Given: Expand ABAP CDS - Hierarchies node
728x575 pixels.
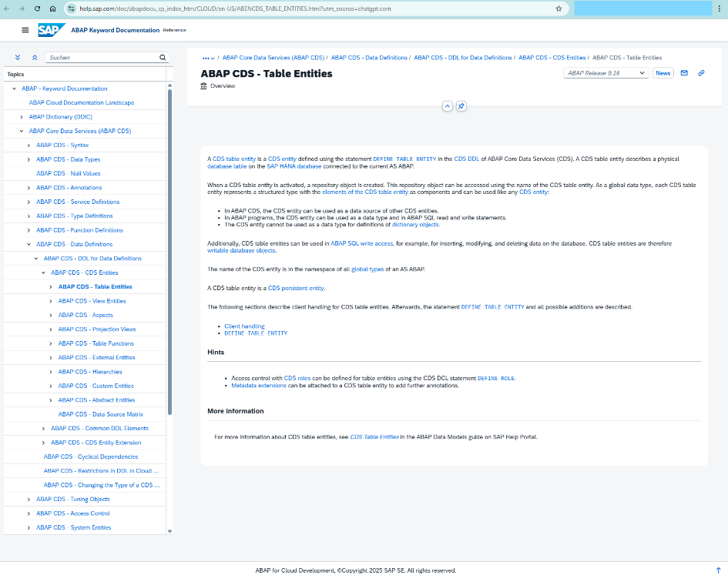Looking at the screenshot, I should point(51,373).
